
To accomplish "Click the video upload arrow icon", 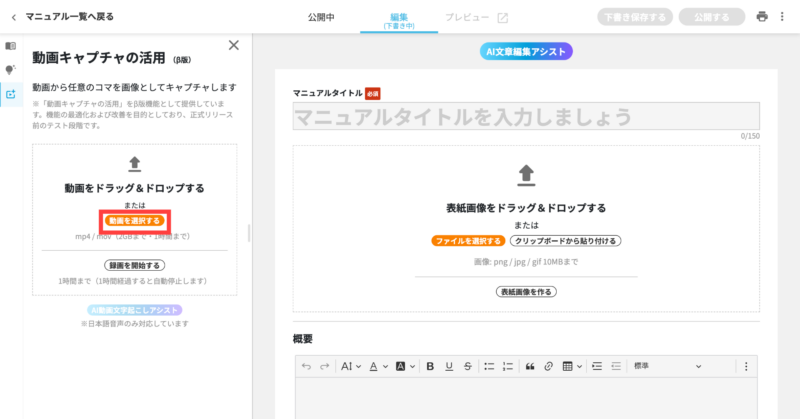I will click(135, 164).
